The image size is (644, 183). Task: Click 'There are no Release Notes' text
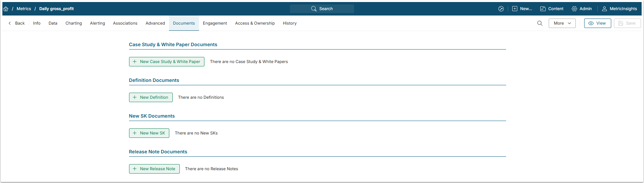[x=212, y=169]
